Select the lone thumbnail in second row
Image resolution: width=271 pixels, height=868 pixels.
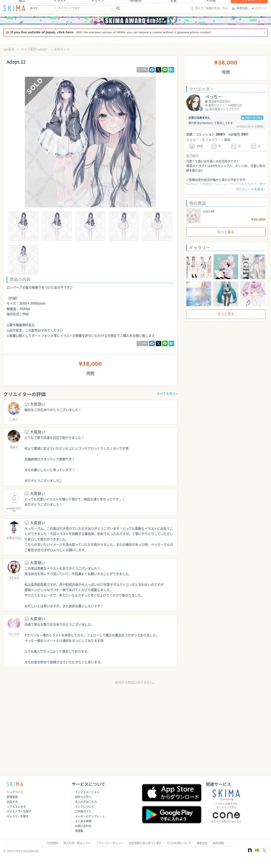[23, 259]
